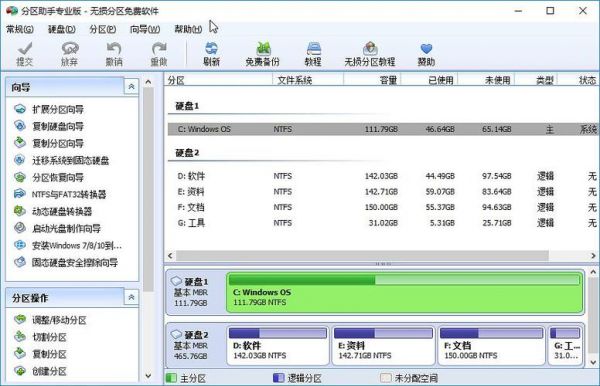Image resolution: width=600 pixels, height=386 pixels.
Task: Click the app logo in the title bar
Action: [11, 11]
